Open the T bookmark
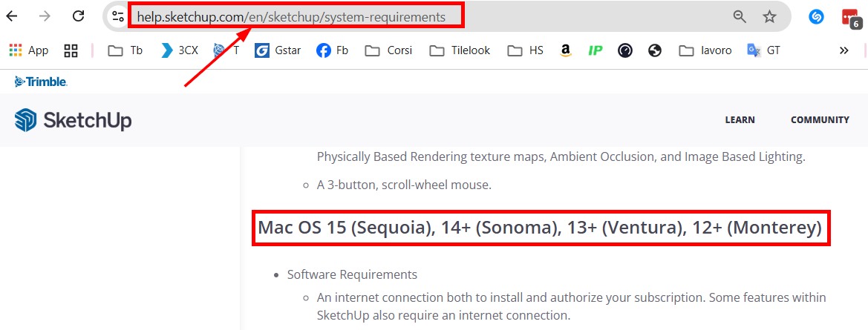This screenshot has height=330, width=868. (x=226, y=51)
